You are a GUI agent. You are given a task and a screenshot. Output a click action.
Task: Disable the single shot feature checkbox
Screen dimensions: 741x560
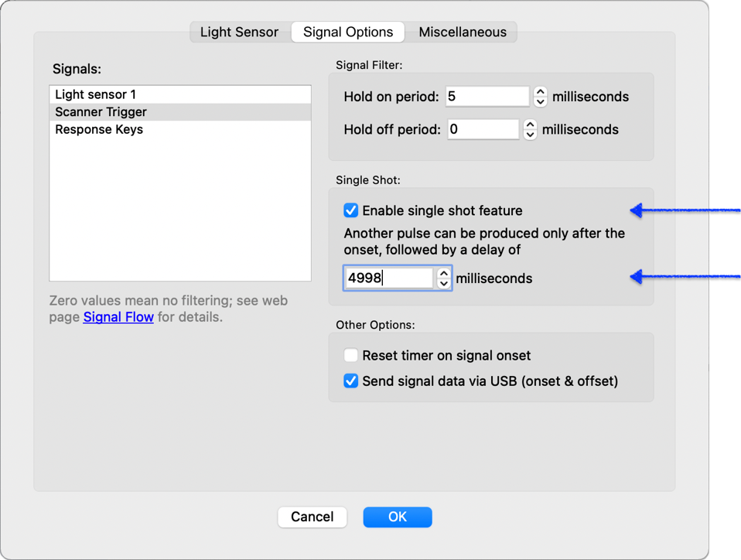tap(351, 210)
